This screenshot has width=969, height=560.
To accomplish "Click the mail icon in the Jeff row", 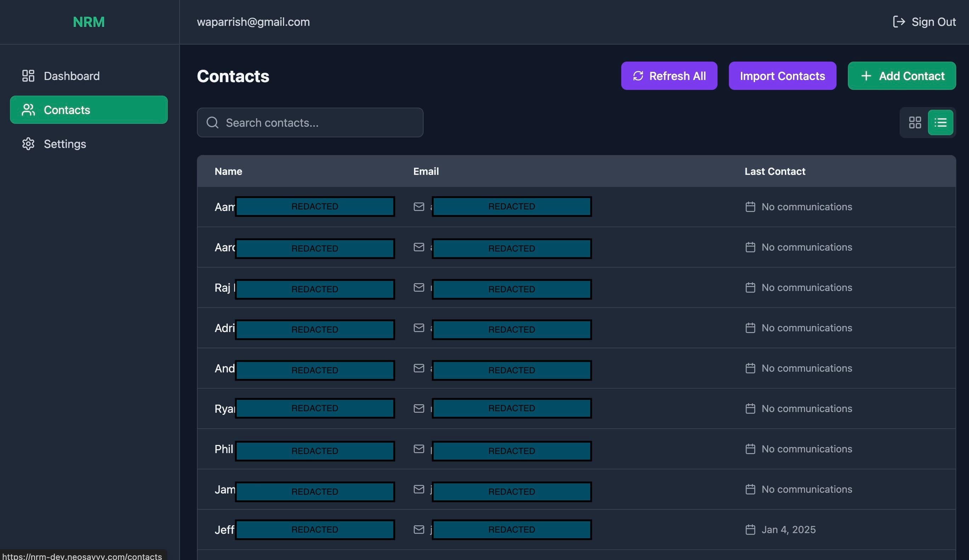I will pos(419,529).
